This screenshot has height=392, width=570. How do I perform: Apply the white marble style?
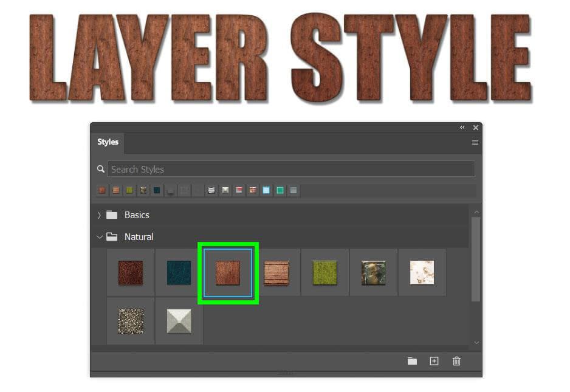coord(422,272)
